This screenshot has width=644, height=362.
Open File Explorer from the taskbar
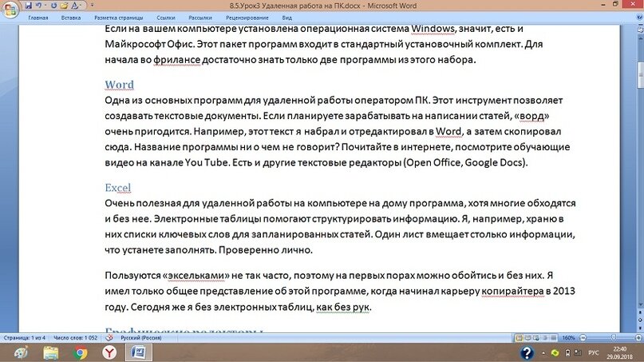[x=51, y=352]
